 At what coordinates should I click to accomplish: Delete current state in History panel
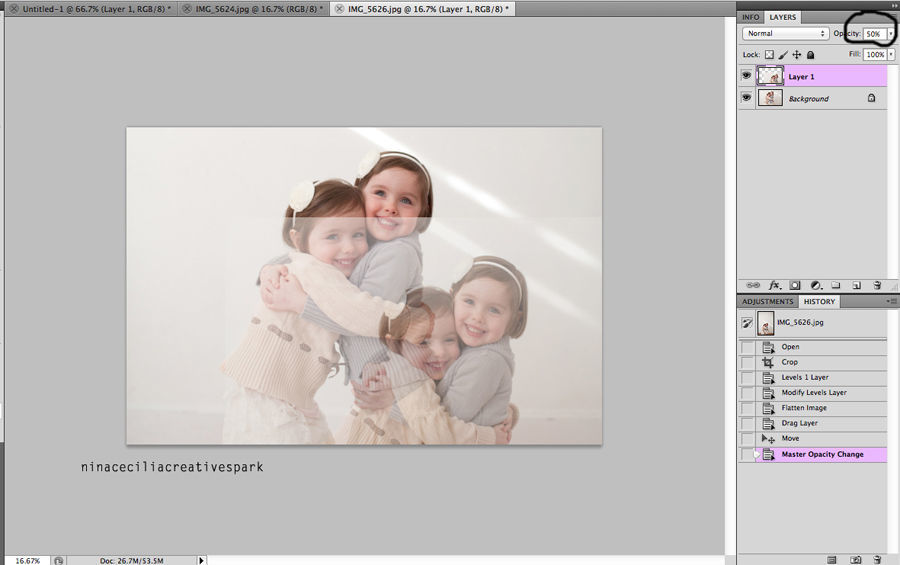pyautogui.click(x=877, y=559)
